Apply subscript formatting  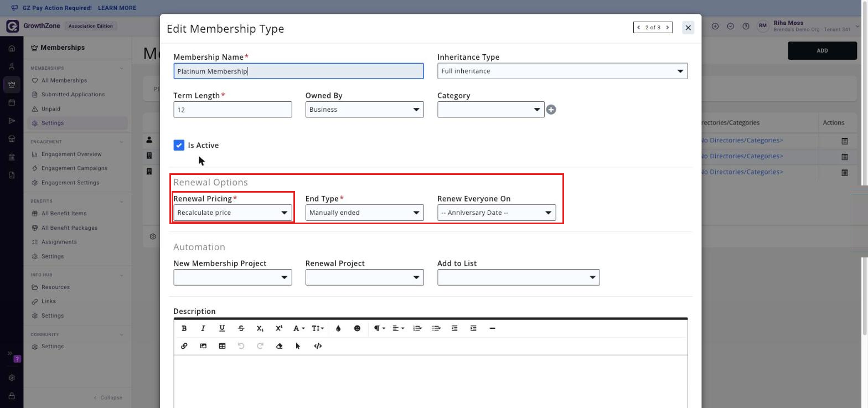point(260,328)
